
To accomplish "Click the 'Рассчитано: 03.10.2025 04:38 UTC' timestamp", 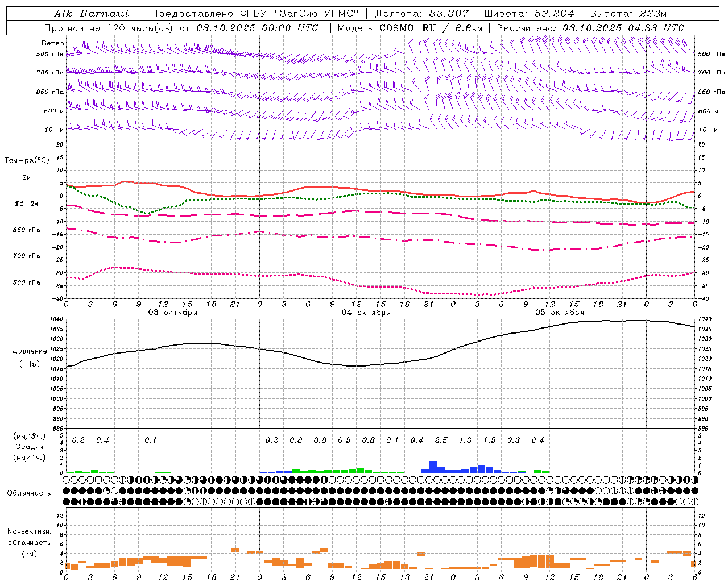I will [590, 28].
